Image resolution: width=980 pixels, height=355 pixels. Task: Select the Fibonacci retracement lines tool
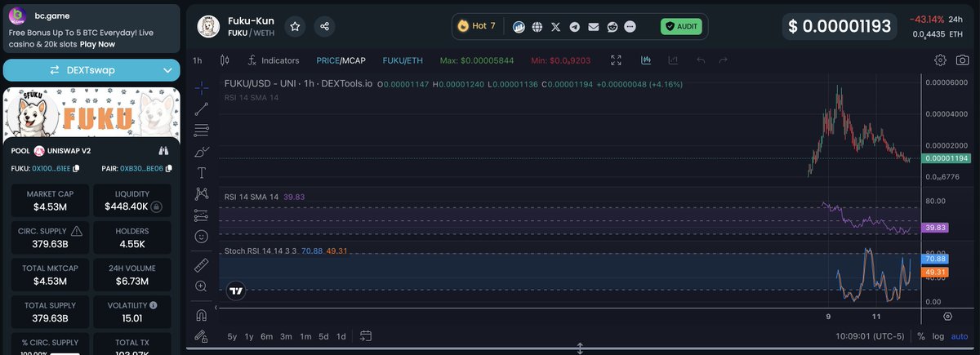[x=202, y=131]
